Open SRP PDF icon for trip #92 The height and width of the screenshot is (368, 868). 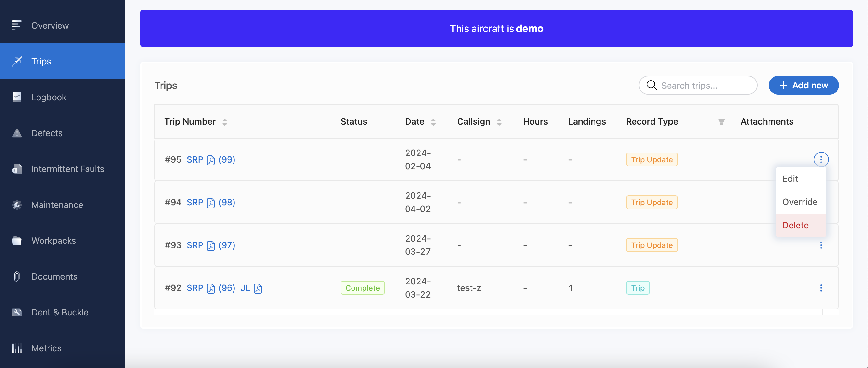tap(211, 288)
